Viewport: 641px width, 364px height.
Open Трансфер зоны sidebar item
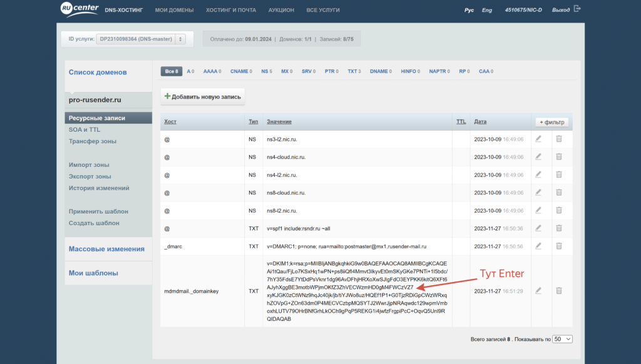tap(93, 141)
